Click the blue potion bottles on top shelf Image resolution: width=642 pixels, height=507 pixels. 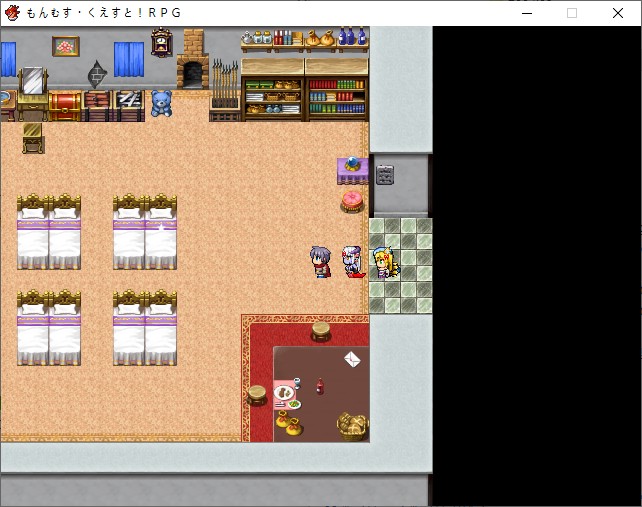point(352,36)
